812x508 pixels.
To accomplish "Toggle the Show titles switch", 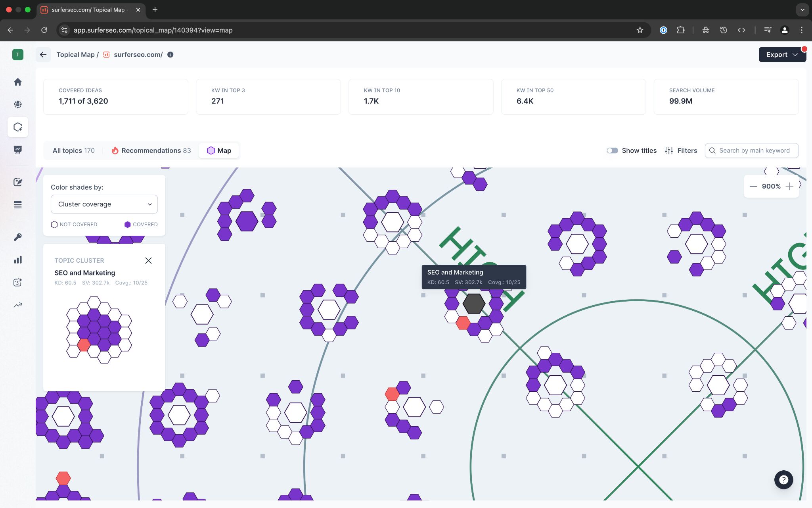I will click(612, 150).
